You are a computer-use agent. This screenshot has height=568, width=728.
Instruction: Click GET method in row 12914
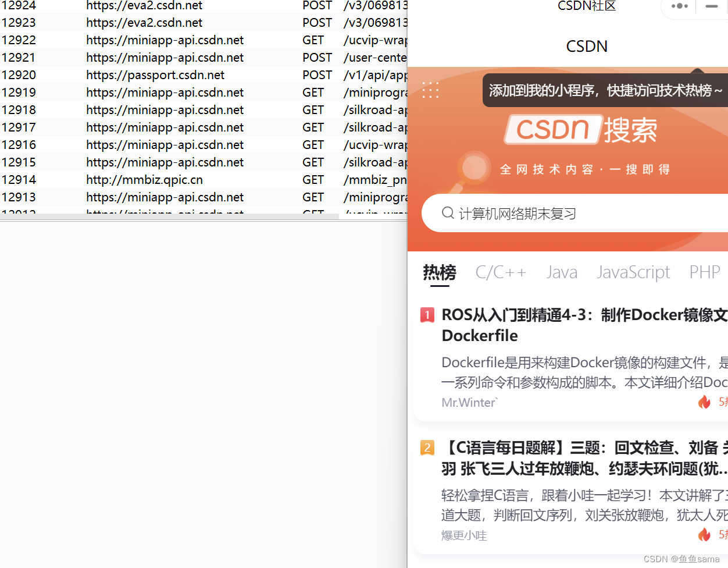313,180
